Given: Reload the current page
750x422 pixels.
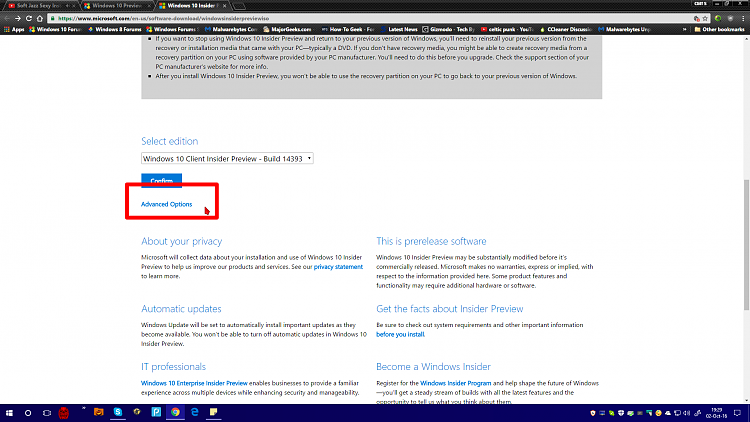Looking at the screenshot, I should (x=29, y=19).
